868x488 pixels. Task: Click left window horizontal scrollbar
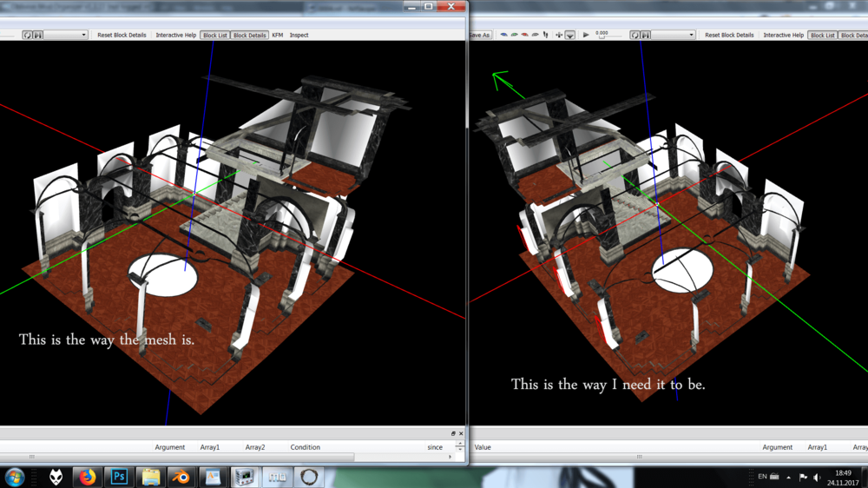pyautogui.click(x=176, y=457)
